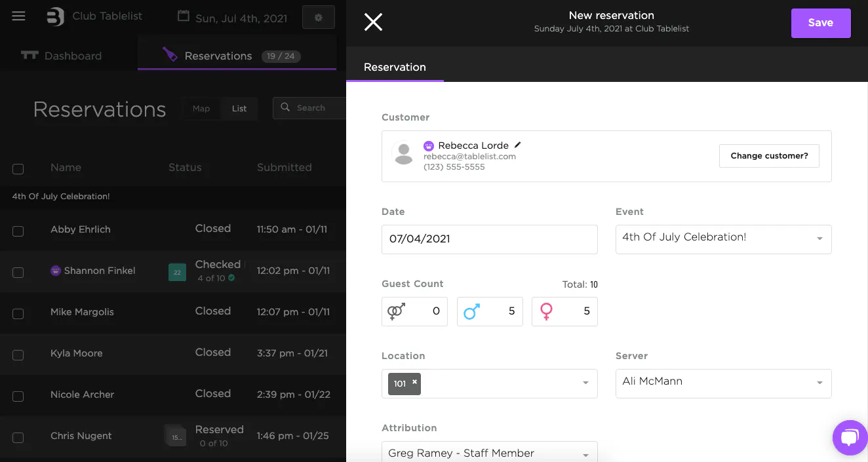Open the settings gear button
Image resolution: width=868 pixels, height=462 pixels.
click(x=319, y=18)
